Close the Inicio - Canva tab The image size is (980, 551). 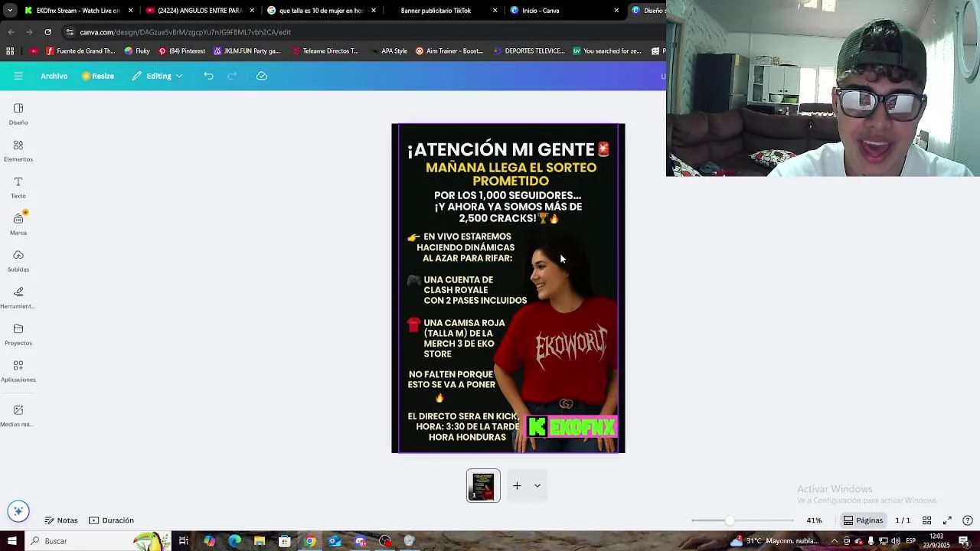coord(616,11)
